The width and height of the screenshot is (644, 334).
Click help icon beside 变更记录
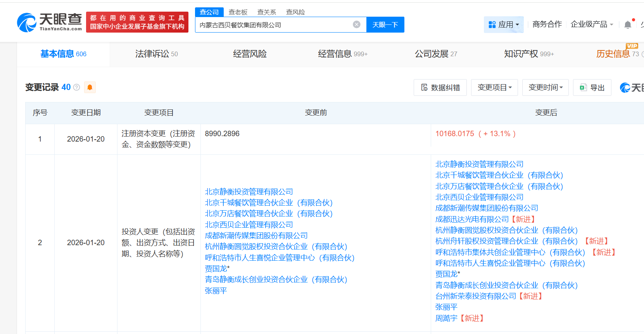77,87
